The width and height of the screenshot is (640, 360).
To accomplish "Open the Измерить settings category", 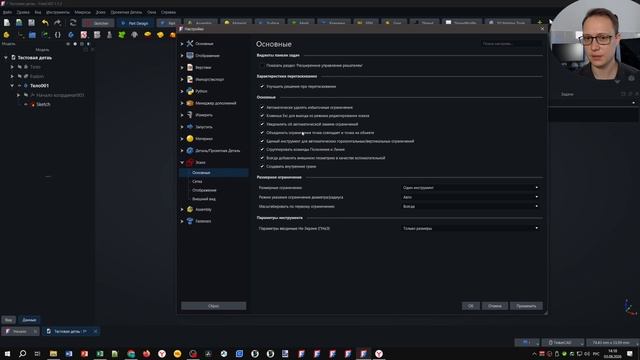I will click(203, 115).
